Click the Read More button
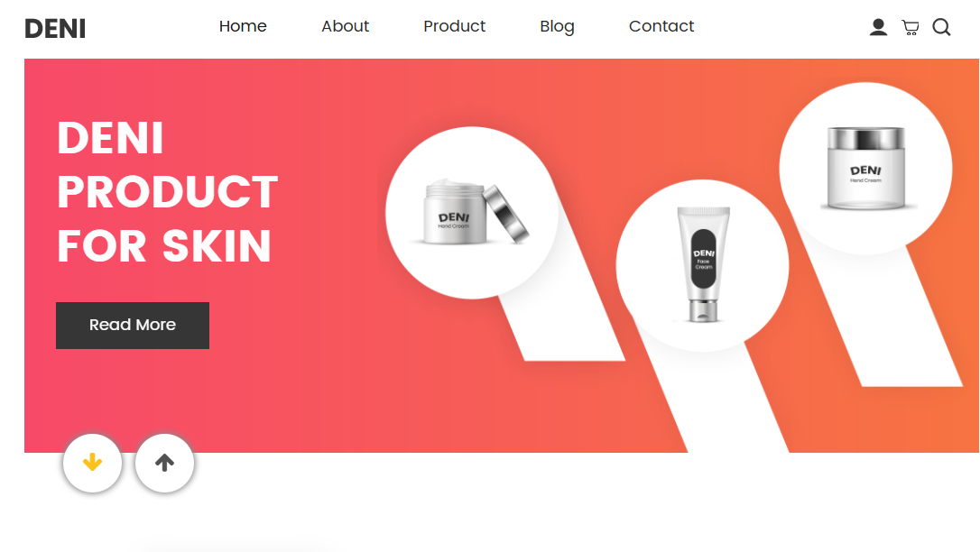The image size is (980, 552). [133, 326]
